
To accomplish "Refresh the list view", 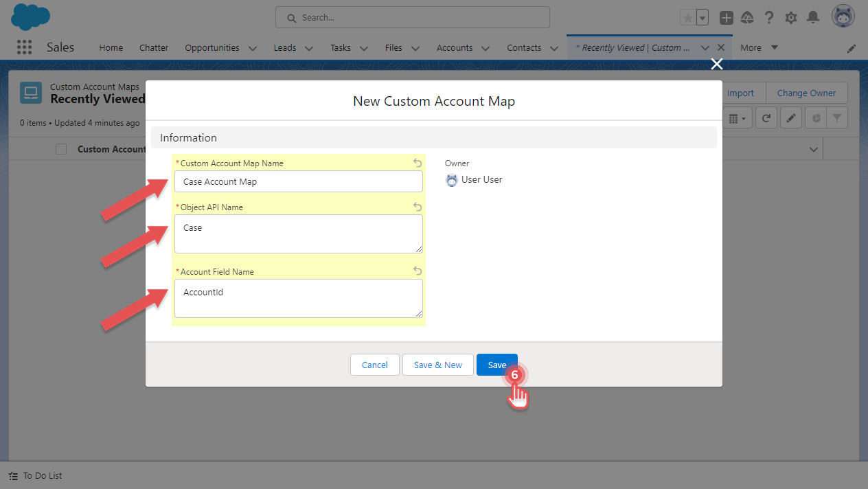I will [x=766, y=117].
